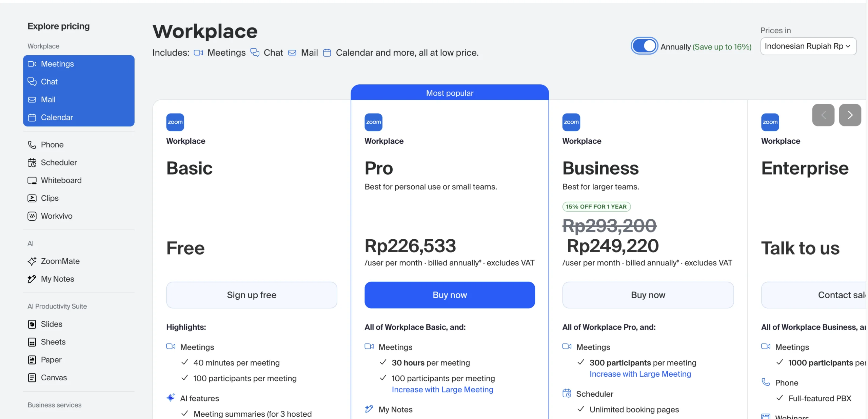Click the Chat icon in Includes line

point(255,53)
